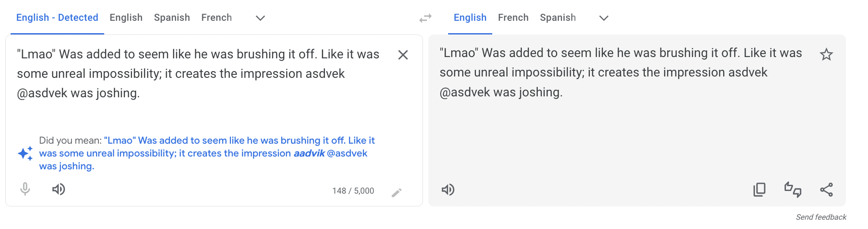Screen dimensions: 868x229
Task: Clear the source text
Action: point(403,55)
